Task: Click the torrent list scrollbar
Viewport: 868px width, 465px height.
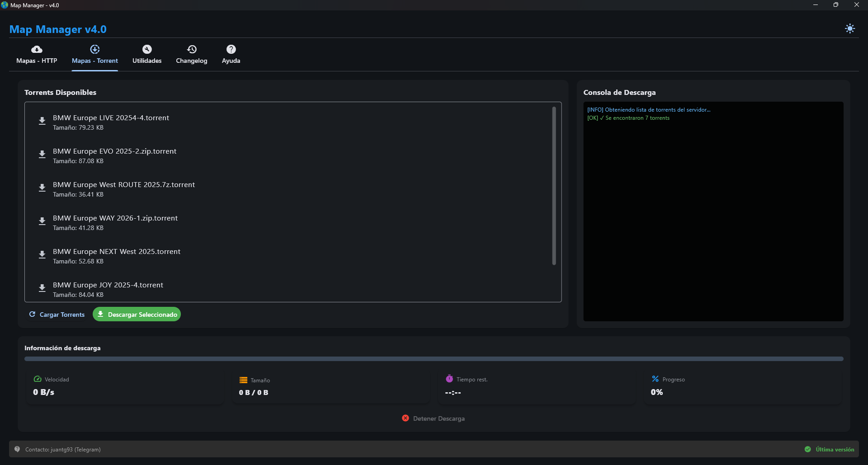Action: point(553,185)
